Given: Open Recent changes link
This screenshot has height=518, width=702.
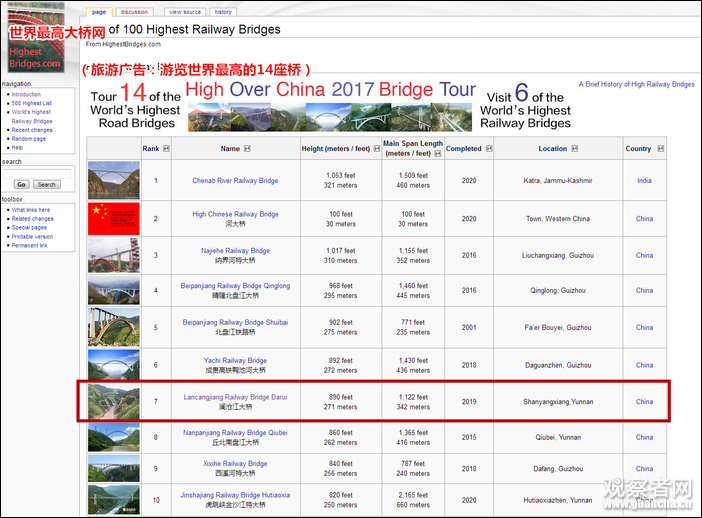Looking at the screenshot, I should pyautogui.click(x=32, y=130).
